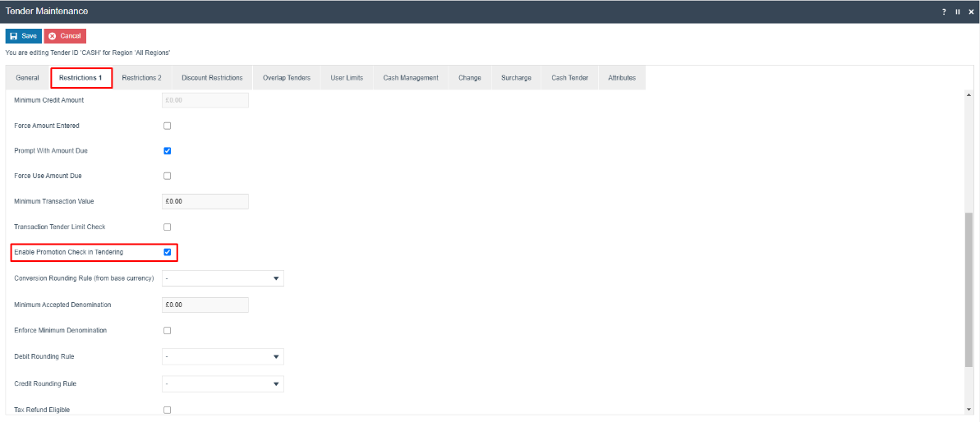Select the Surcharge tab
980x422 pixels.
516,78
